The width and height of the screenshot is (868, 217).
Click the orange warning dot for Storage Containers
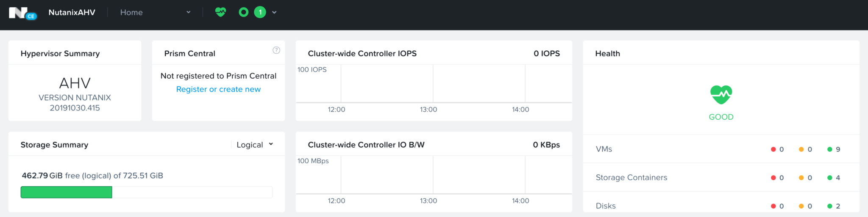[x=801, y=178]
